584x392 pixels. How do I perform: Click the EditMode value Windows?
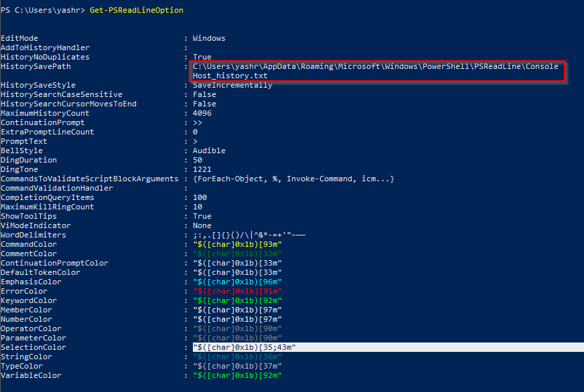(209, 39)
